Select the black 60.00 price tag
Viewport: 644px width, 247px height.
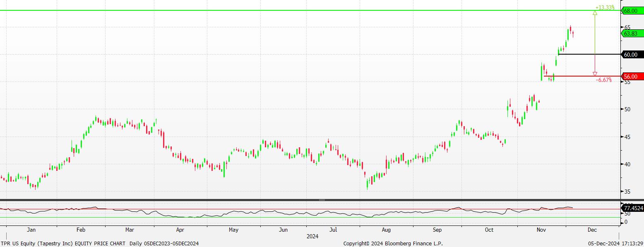pos(632,54)
